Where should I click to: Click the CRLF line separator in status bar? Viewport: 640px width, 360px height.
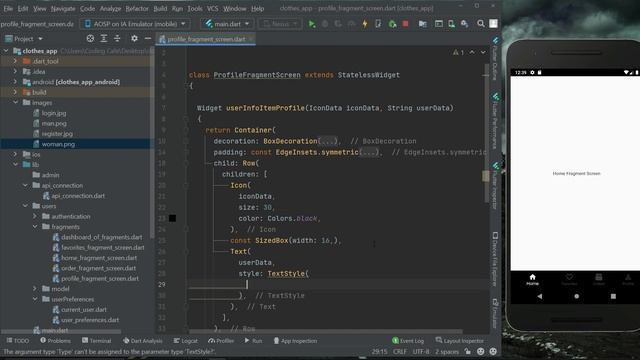pos(400,351)
